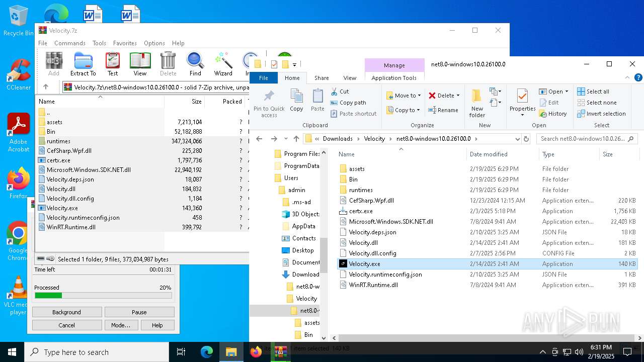Click the extraction progress bar
The height and width of the screenshot is (362, 644).
point(103,296)
